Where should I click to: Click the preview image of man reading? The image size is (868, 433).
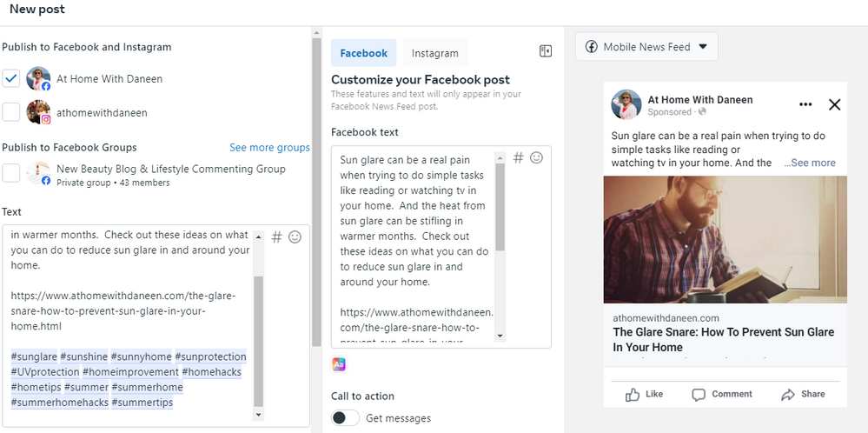click(x=725, y=239)
